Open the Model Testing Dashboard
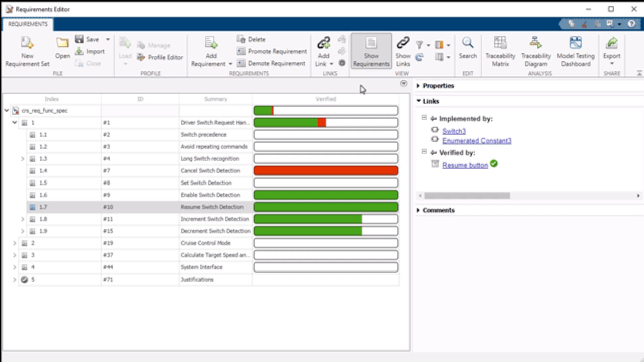 coord(576,44)
